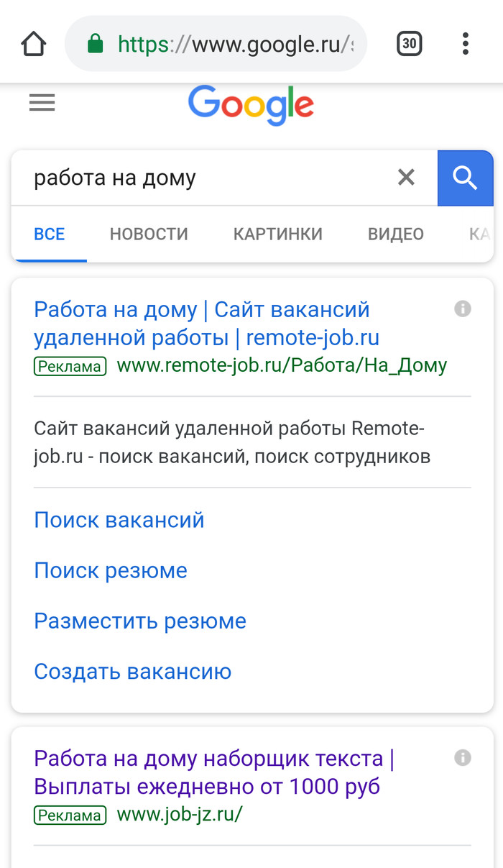Screen dimensions: 503x868
Task: Switch to the Новости tab
Action: coord(149,234)
